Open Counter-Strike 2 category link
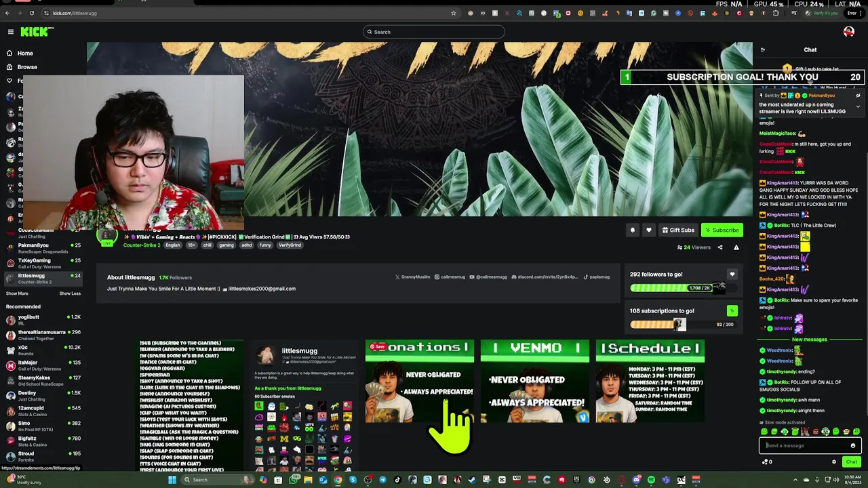 142,245
